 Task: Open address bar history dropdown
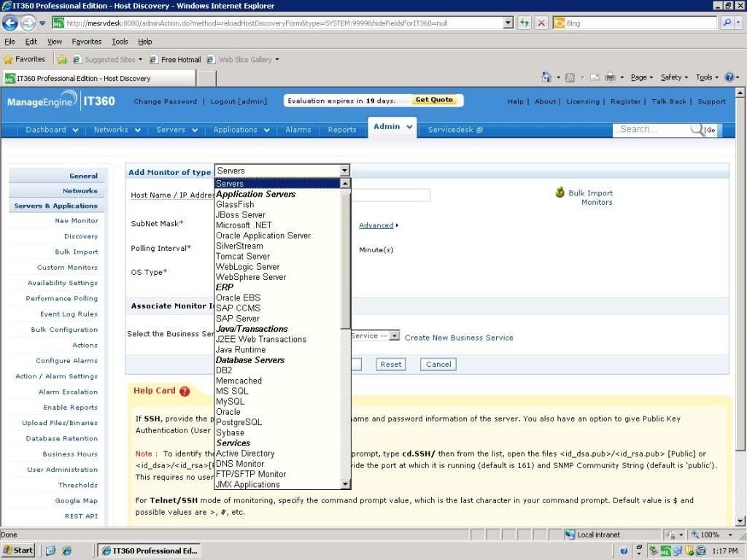click(x=508, y=23)
